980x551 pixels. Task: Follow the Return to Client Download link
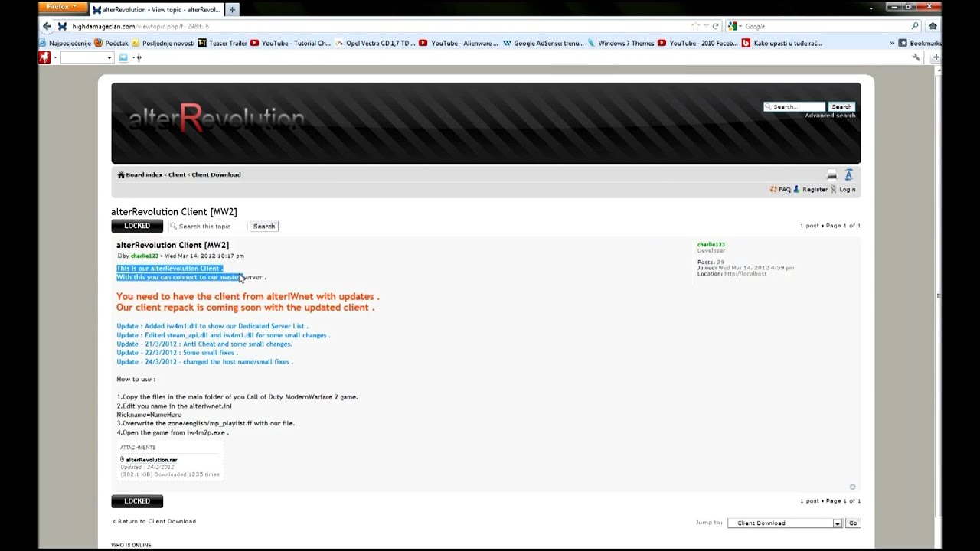click(x=156, y=521)
